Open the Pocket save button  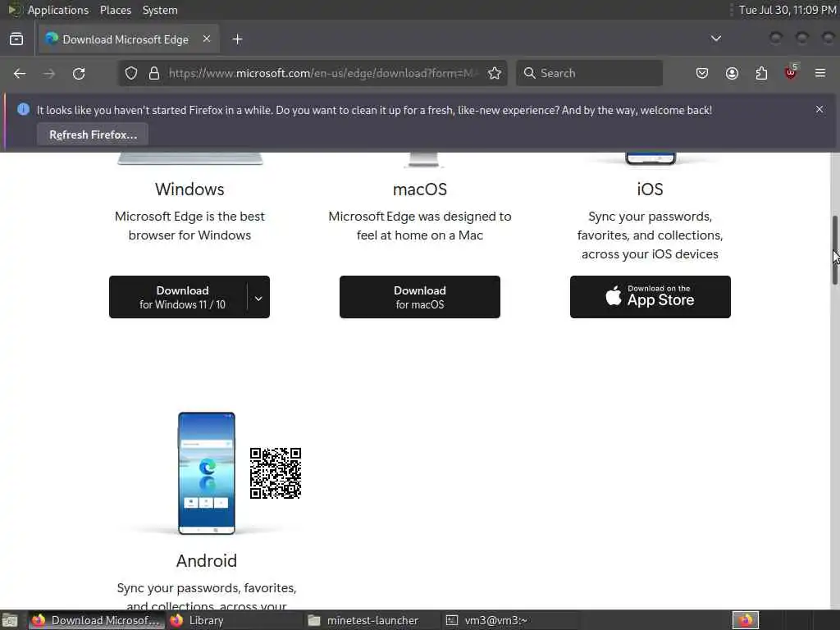click(702, 73)
